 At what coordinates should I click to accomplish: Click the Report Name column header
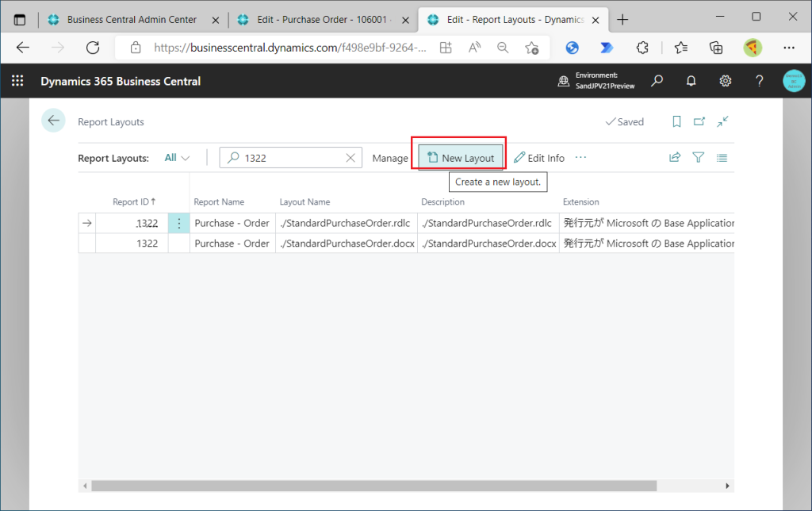pos(219,202)
